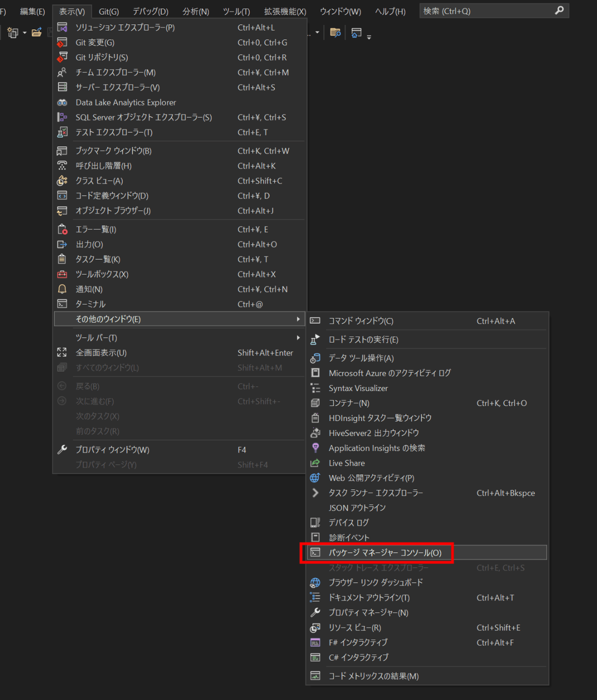
Task: Click the 出力 icon
Action: pos(62,244)
